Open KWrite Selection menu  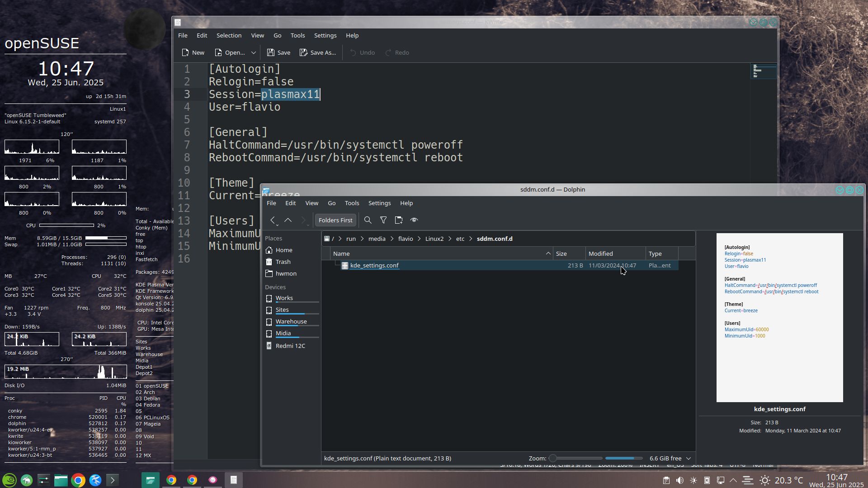[x=229, y=35]
